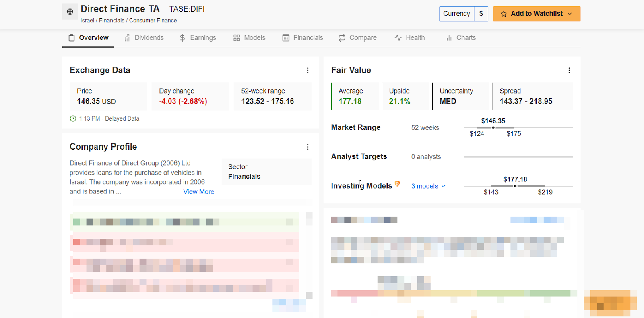
Task: Click the globe icon beside Direct Finance TA
Action: pos(70,12)
